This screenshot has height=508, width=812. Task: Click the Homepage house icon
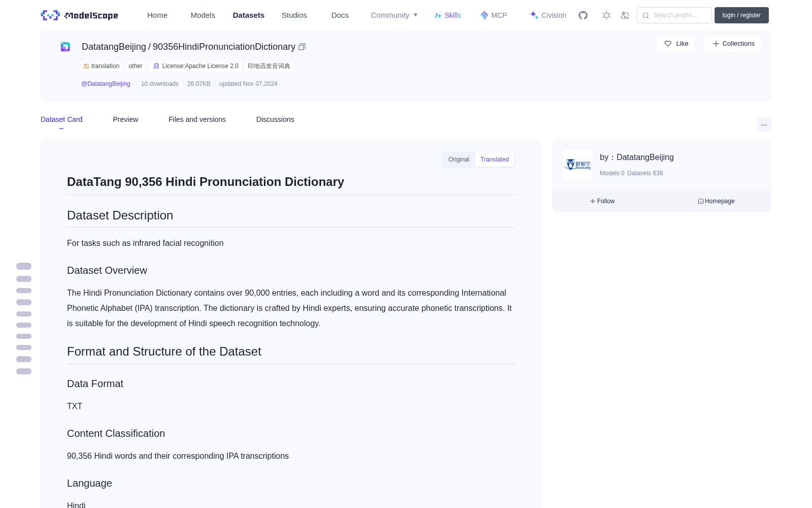(701, 201)
